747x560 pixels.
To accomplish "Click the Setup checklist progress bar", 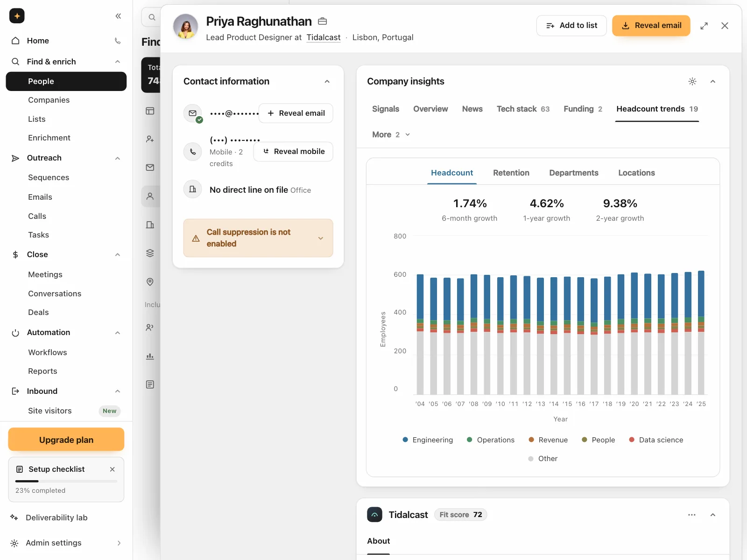I will [x=66, y=481].
